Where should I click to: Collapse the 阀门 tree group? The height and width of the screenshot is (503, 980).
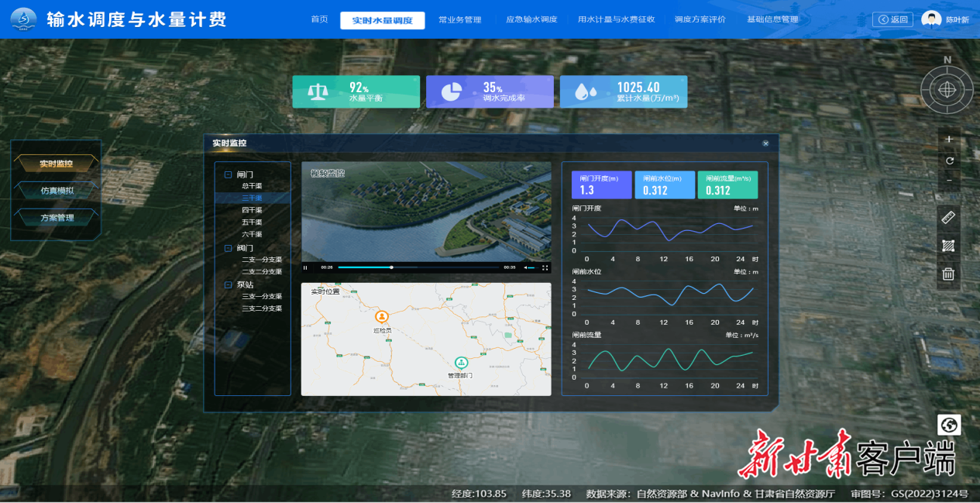229,248
